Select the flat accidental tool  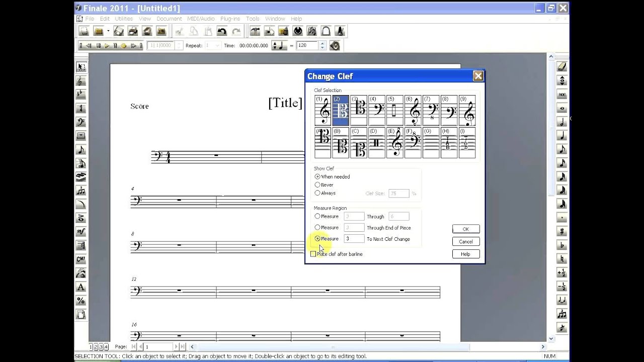click(562, 245)
